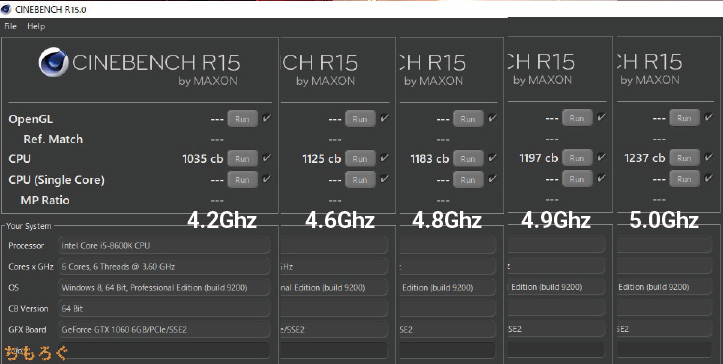Toggle the OpenGL checkbox in the 5.0Ghz panel
The image size is (723, 364).
point(709,117)
